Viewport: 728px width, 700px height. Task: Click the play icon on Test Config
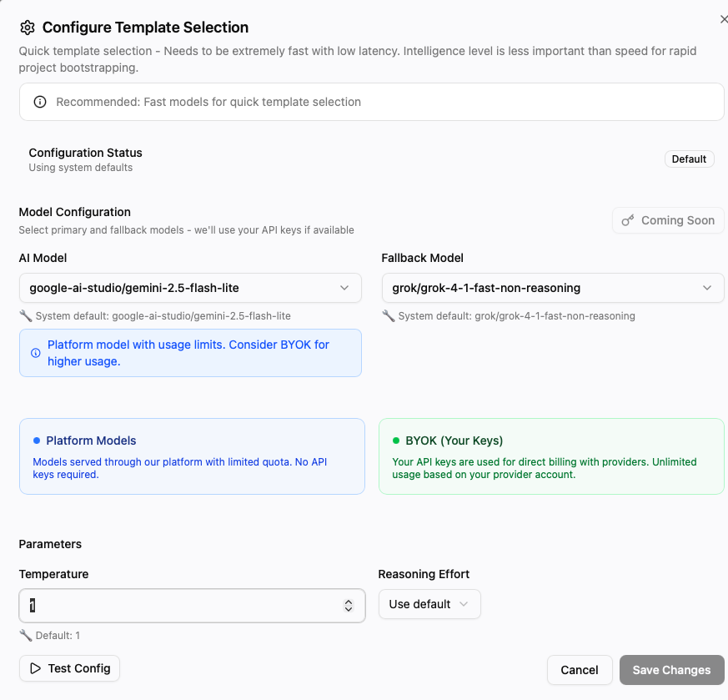click(x=35, y=668)
